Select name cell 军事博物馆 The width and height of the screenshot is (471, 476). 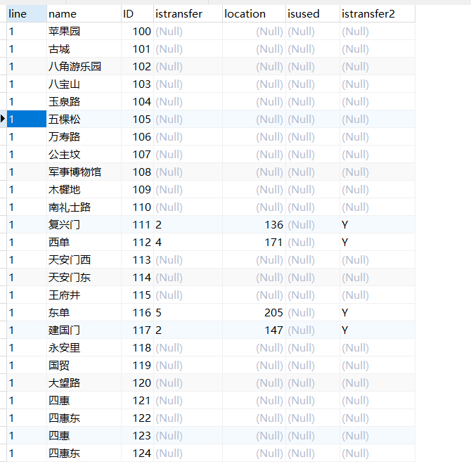pos(84,172)
